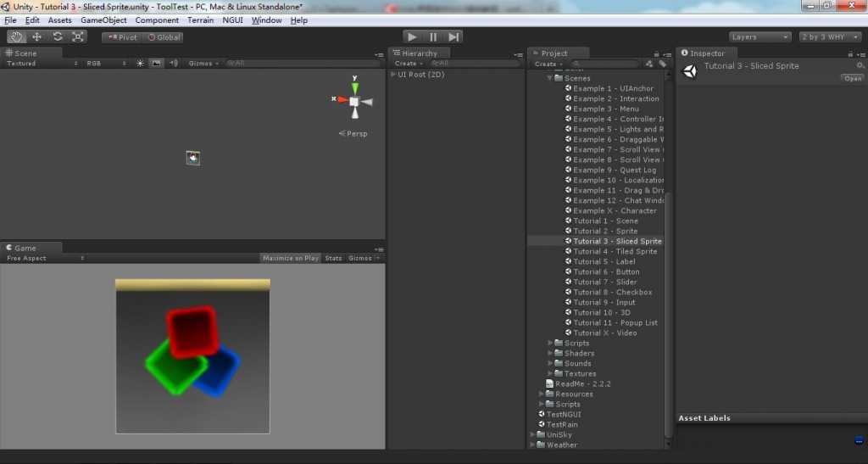Open Game view Gizmos button
This screenshot has height=464, width=868.
pos(363,259)
